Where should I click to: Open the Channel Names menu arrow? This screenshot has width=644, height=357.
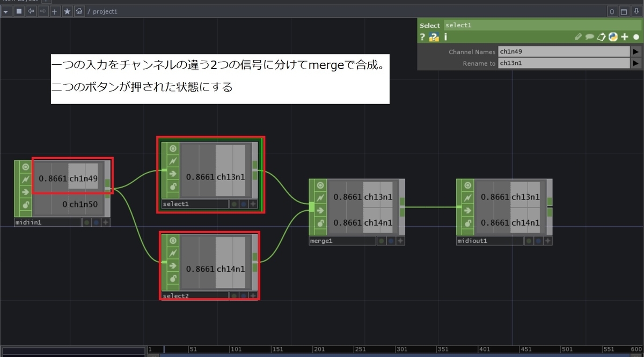[x=636, y=51]
